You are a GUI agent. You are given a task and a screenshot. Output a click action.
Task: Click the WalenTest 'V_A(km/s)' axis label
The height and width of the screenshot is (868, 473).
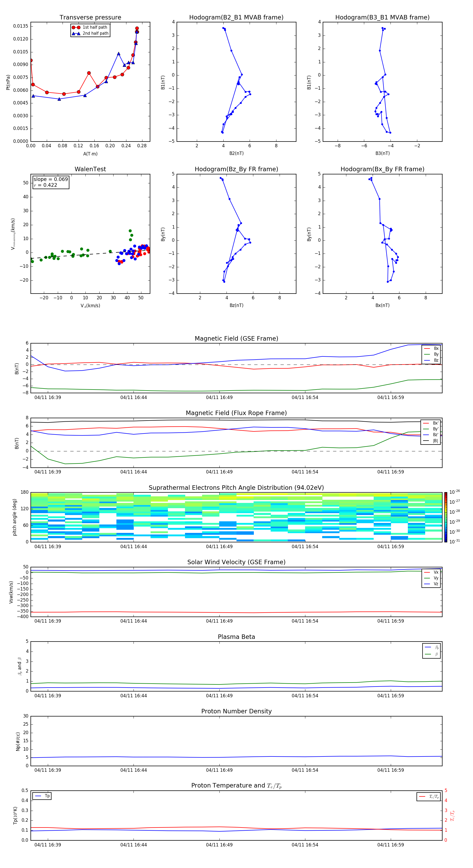[x=90, y=306]
